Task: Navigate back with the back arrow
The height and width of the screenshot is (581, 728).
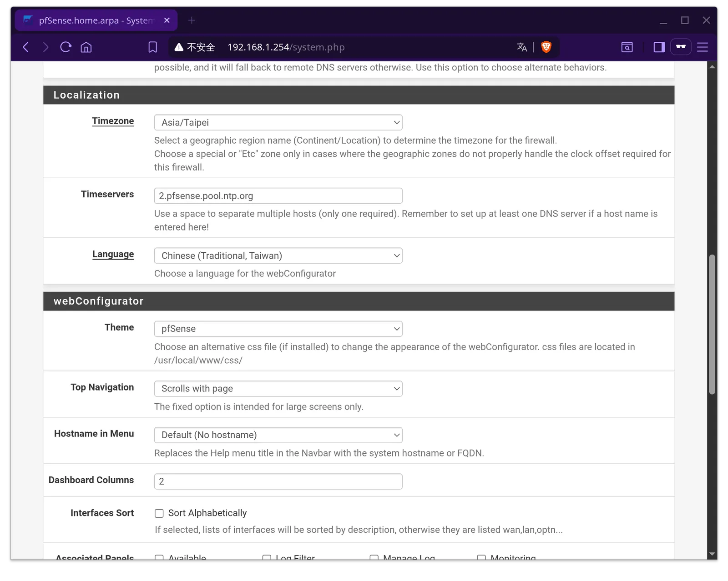Action: [x=26, y=47]
